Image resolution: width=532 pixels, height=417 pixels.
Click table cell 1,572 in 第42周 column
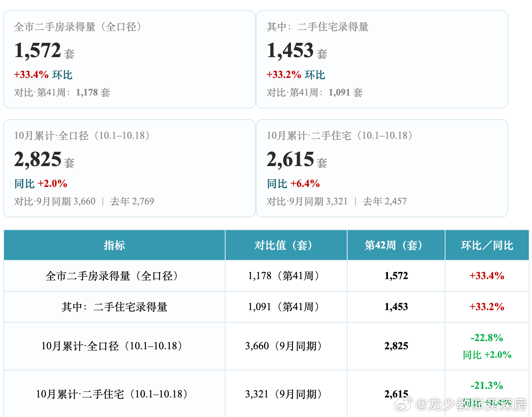pyautogui.click(x=396, y=276)
